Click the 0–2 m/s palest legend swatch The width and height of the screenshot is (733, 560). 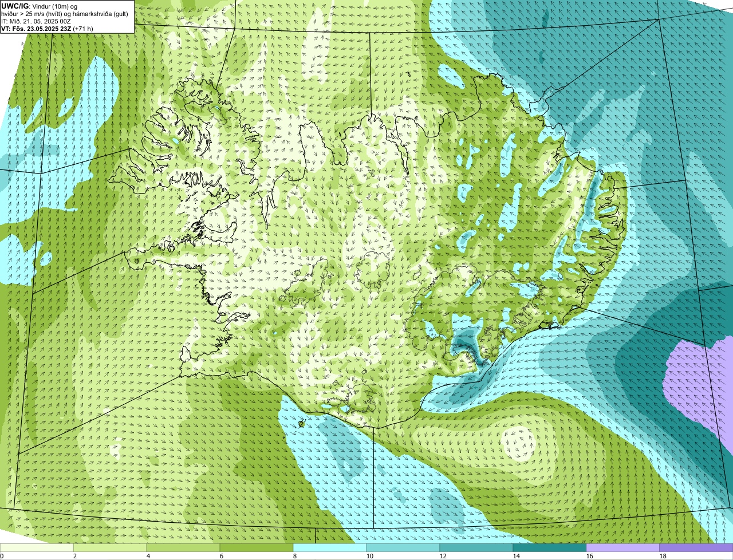tap(37, 547)
